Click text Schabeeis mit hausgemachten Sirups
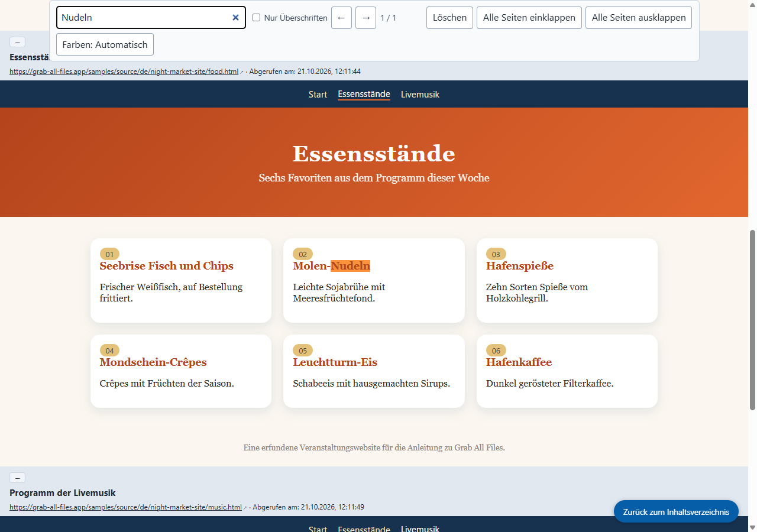The height and width of the screenshot is (532, 757). (371, 384)
